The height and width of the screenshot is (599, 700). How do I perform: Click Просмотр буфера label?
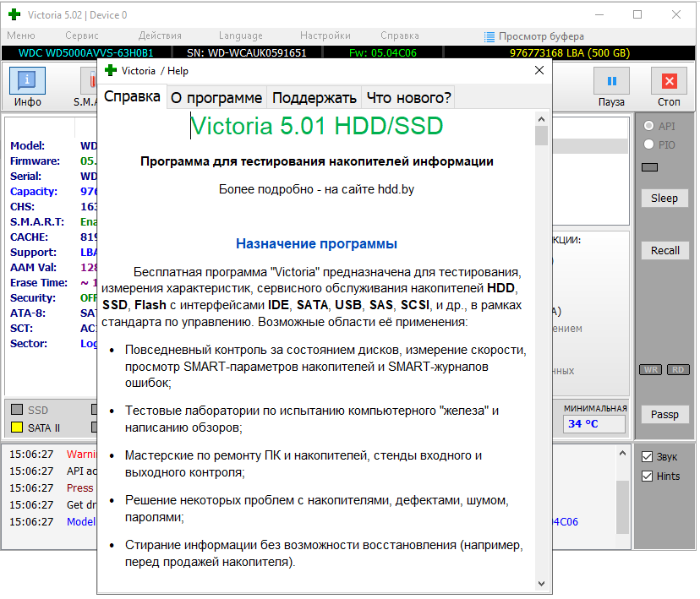(541, 36)
